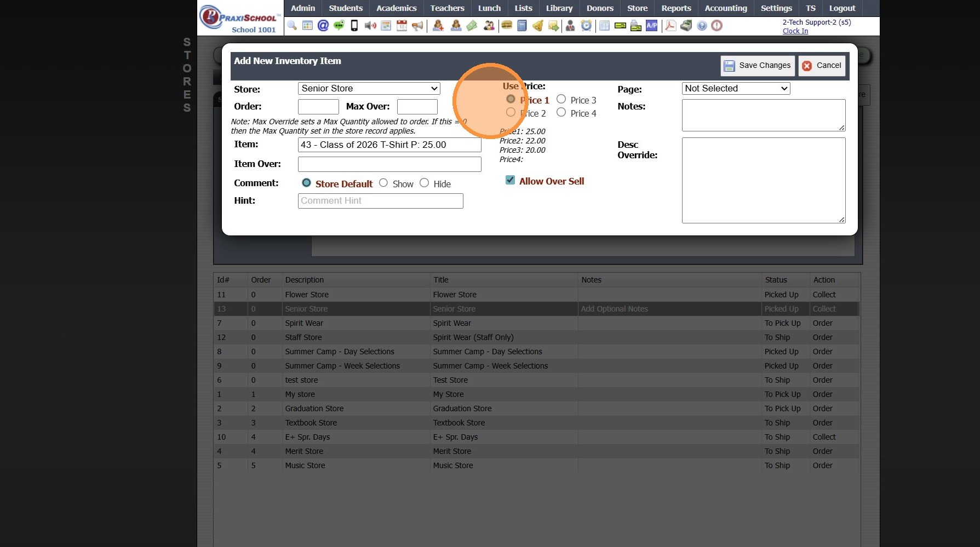Open the cash register icon
Screen dimensions: 980x547
pyautogui.click(x=686, y=26)
